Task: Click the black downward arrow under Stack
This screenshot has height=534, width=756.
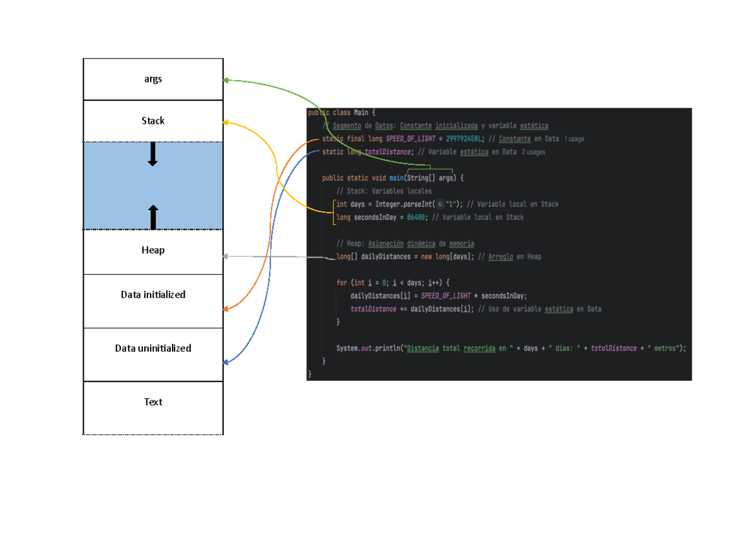Action: 152,155
